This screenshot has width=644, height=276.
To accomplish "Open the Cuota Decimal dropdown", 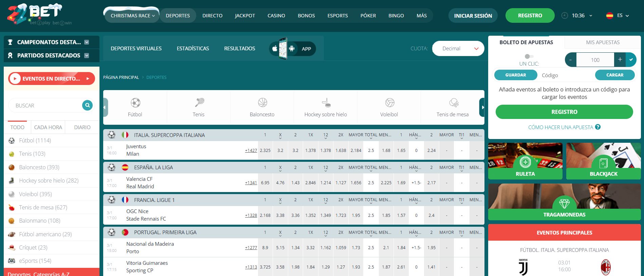I will (x=458, y=49).
